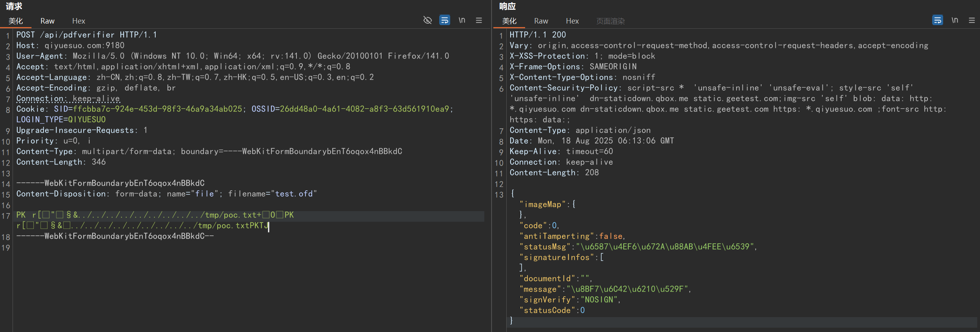Toggle word wrap icon in the request panel
The width and height of the screenshot is (980, 332).
[445, 20]
